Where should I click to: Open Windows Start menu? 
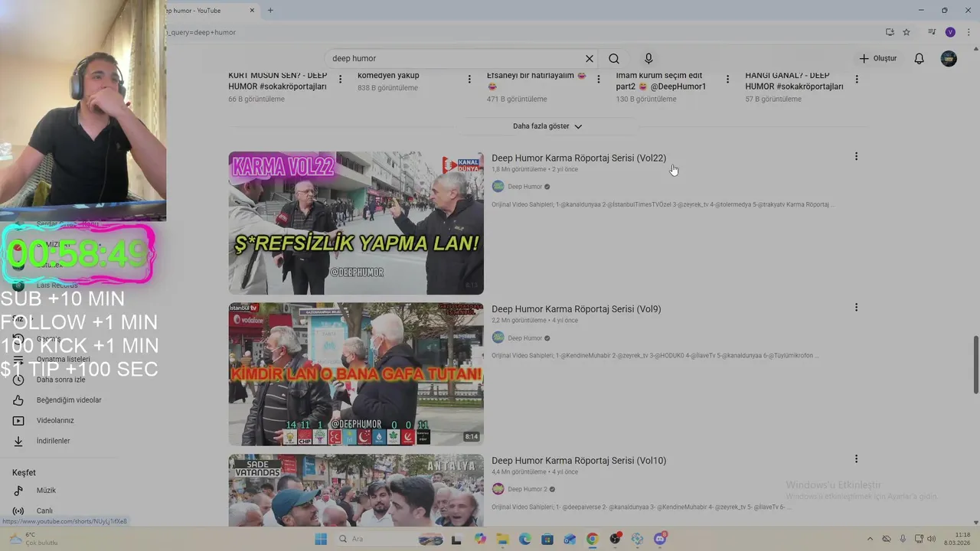321,539
